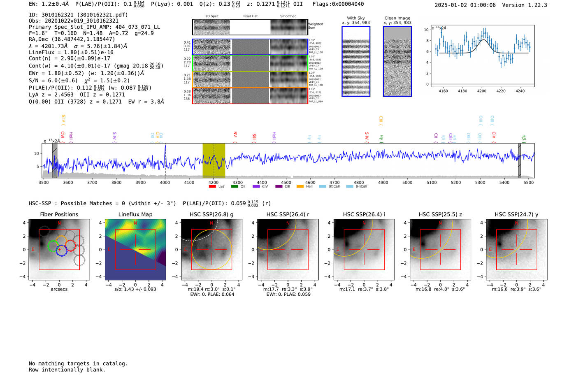This screenshot has width=576, height=392.
Task: Click the EWr: 0, PLAE: 0.064 caption
Action: pos(211,295)
